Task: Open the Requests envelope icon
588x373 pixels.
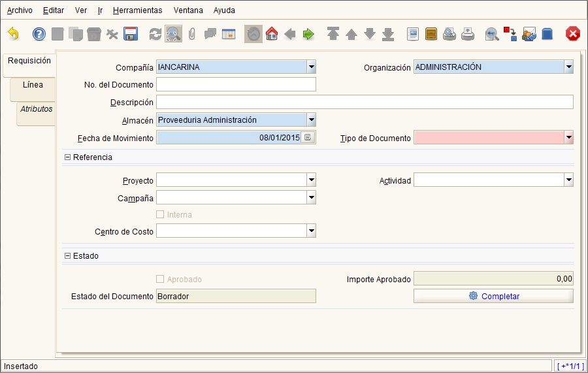Action: coord(529,34)
